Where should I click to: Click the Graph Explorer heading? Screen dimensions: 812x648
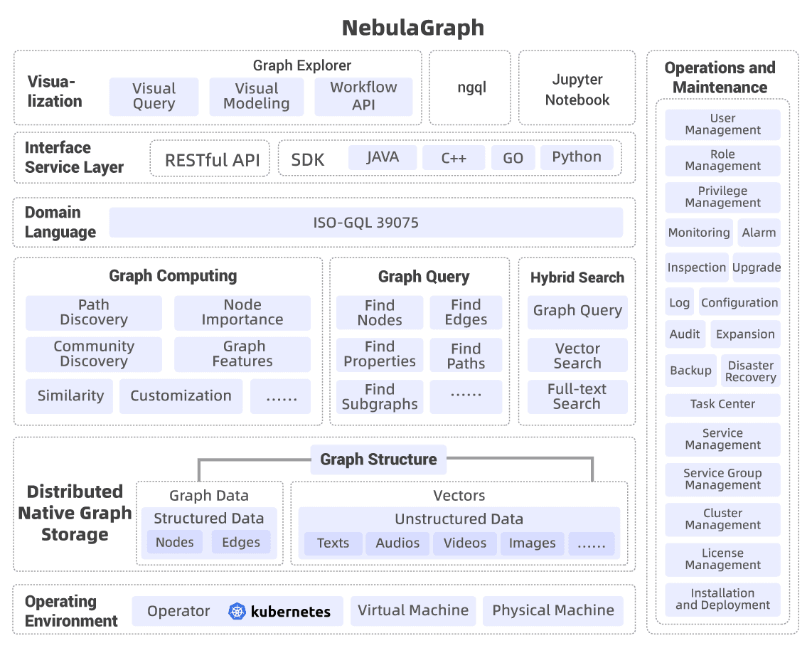click(x=302, y=65)
